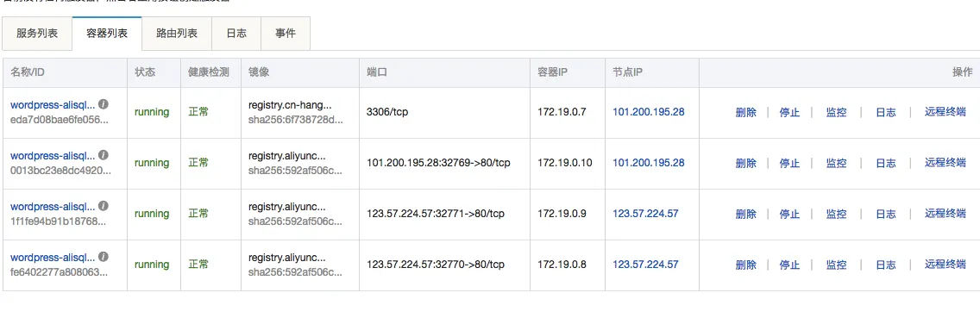Delete the container on port 3306/tcp
The width and height of the screenshot is (980, 324).
coord(746,112)
